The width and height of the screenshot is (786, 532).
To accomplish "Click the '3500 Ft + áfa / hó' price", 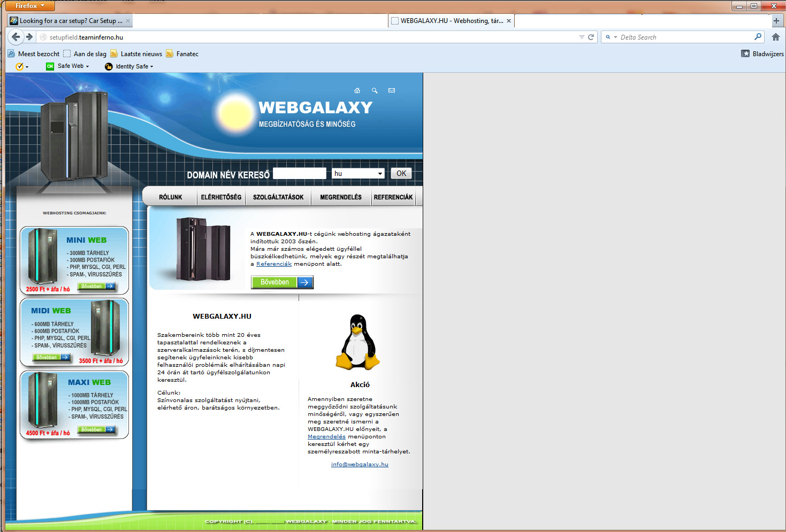I will (x=101, y=361).
